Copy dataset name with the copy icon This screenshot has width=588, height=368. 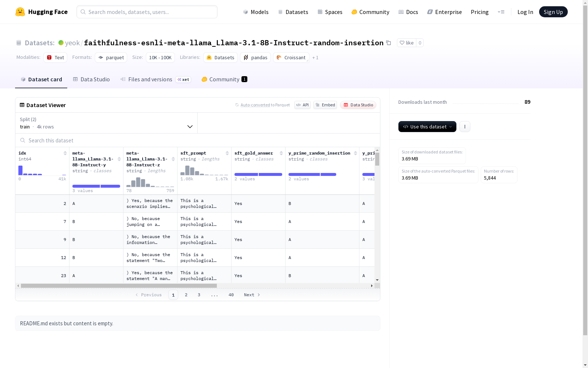(388, 43)
